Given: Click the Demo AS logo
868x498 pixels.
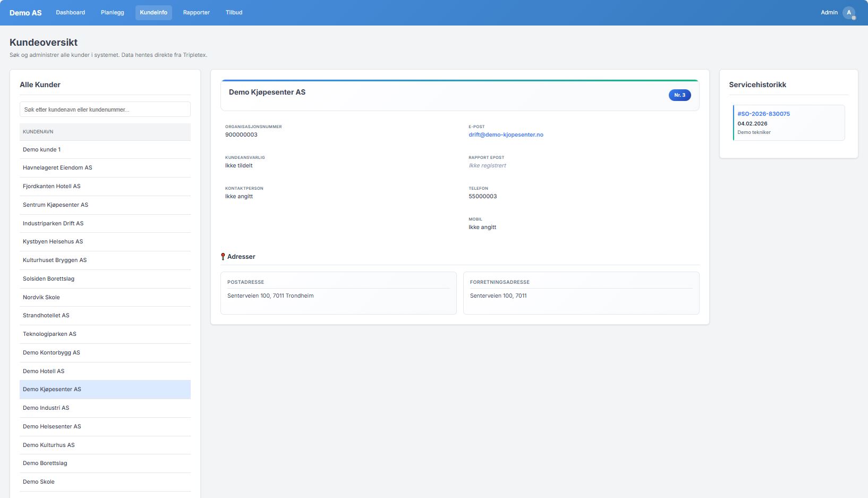Looking at the screenshot, I should (25, 13).
